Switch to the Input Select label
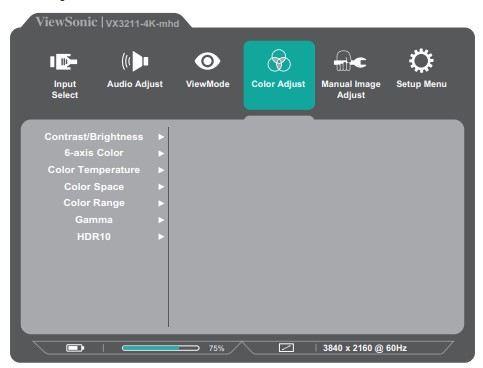The image size is (483, 368). point(65,89)
